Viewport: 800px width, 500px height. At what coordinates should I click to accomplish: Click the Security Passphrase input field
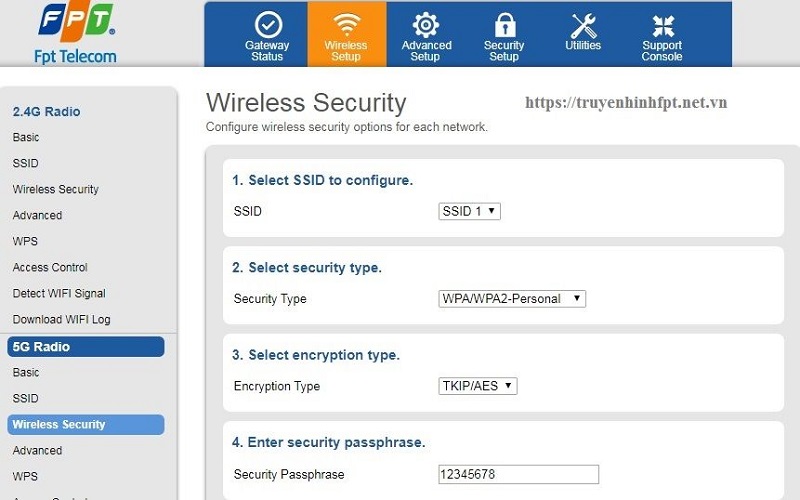point(518,474)
